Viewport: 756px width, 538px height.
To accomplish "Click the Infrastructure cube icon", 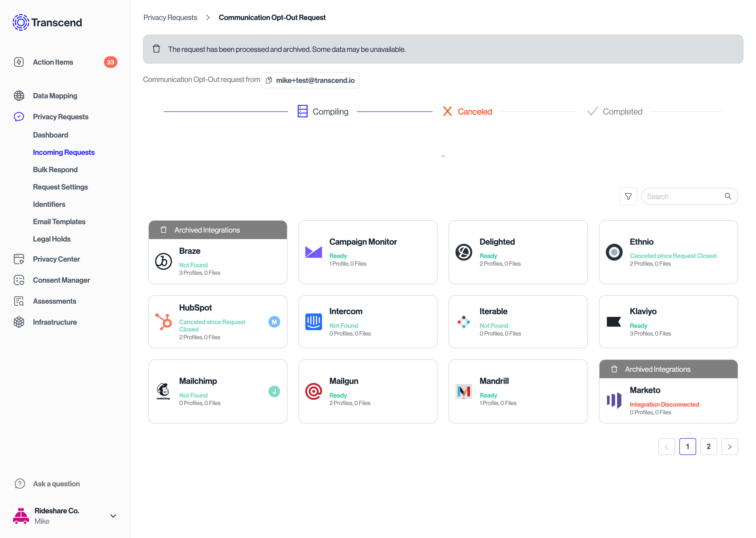I will coord(19,322).
